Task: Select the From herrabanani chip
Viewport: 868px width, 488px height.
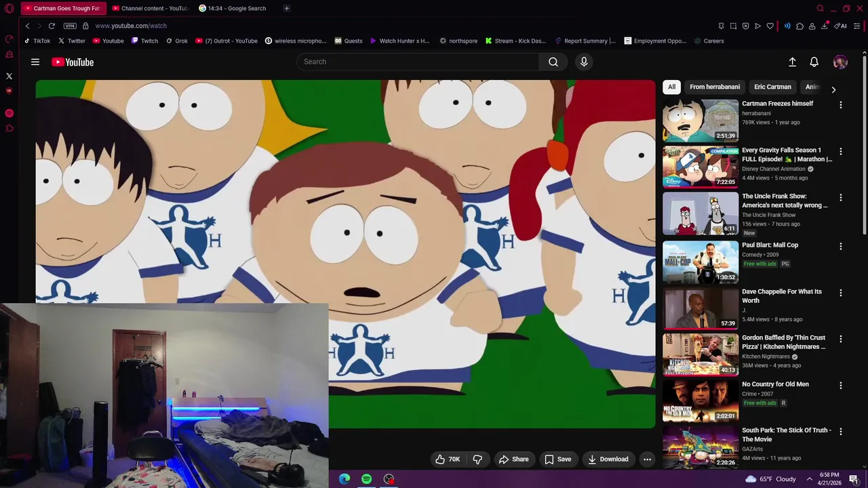Action: click(x=715, y=87)
